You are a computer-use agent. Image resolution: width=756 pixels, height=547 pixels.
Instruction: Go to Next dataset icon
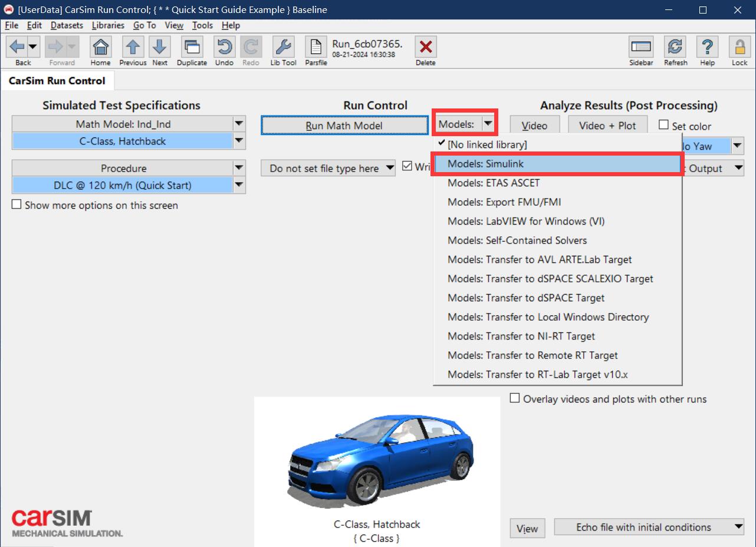160,47
